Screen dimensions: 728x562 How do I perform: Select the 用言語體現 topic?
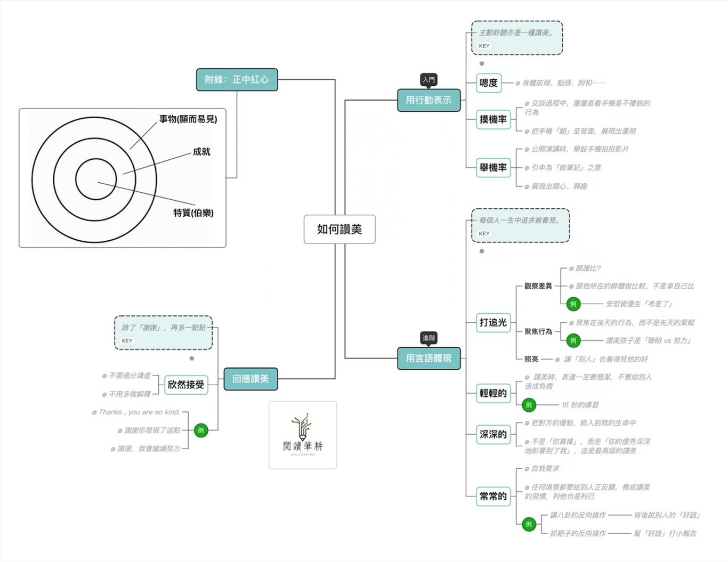428,359
